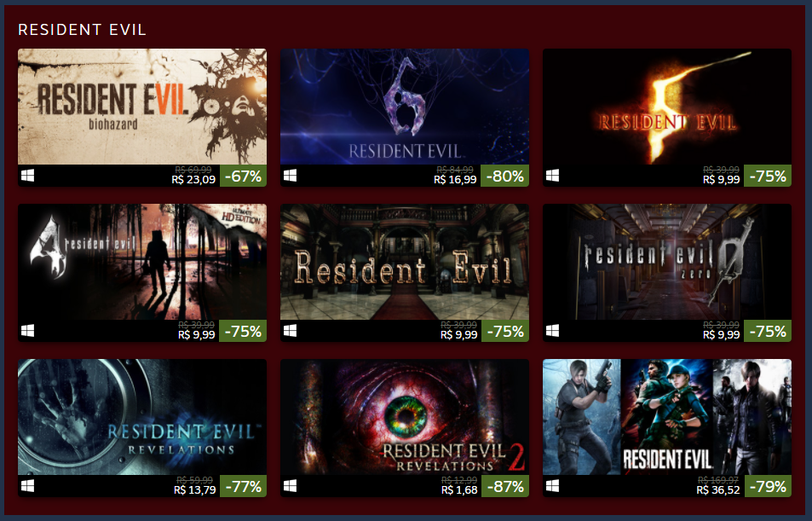Screen dimensions: 812x521
Task: Open the Resident Evil 5 capsule image
Action: (667, 107)
